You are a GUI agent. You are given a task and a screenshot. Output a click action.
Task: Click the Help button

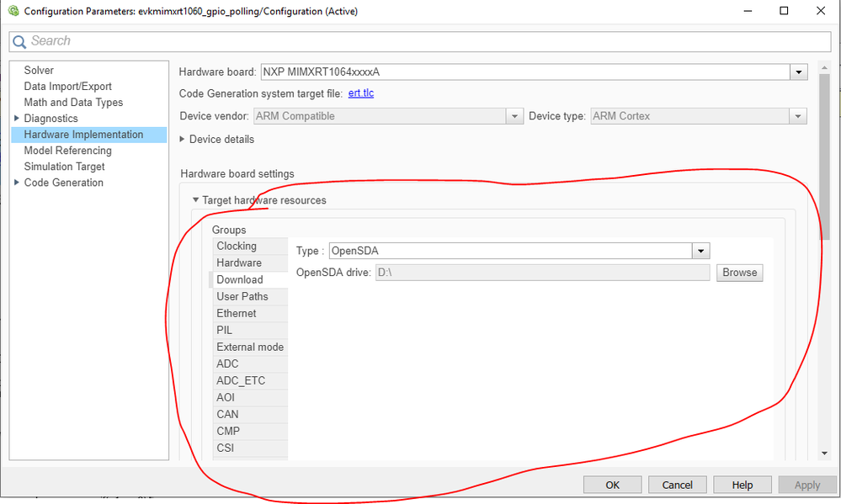[743, 485]
